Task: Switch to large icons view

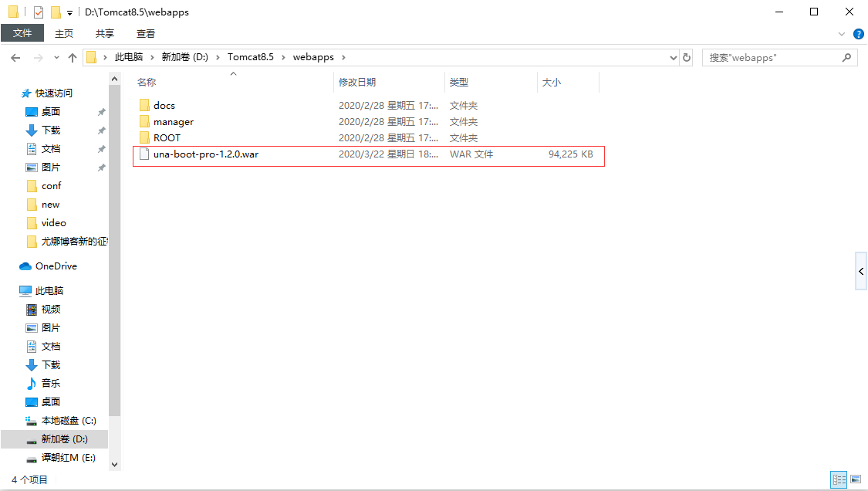Action: point(856,479)
